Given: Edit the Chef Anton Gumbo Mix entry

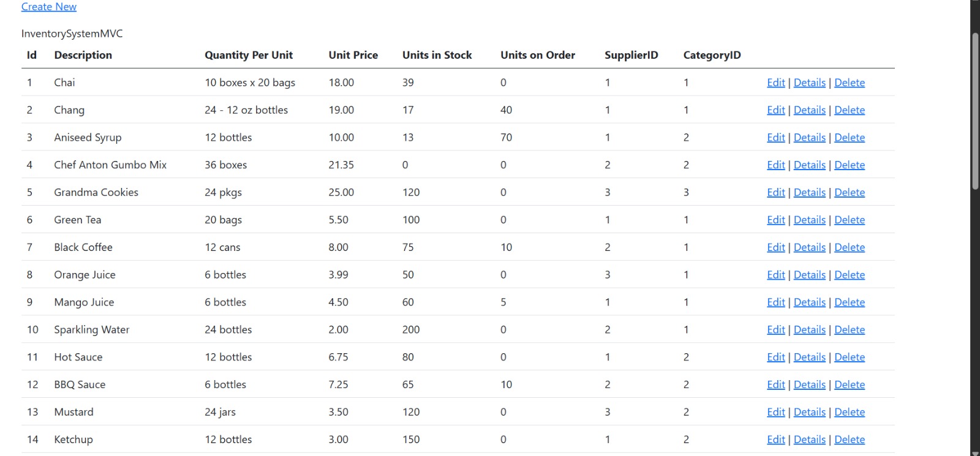Looking at the screenshot, I should tap(775, 165).
